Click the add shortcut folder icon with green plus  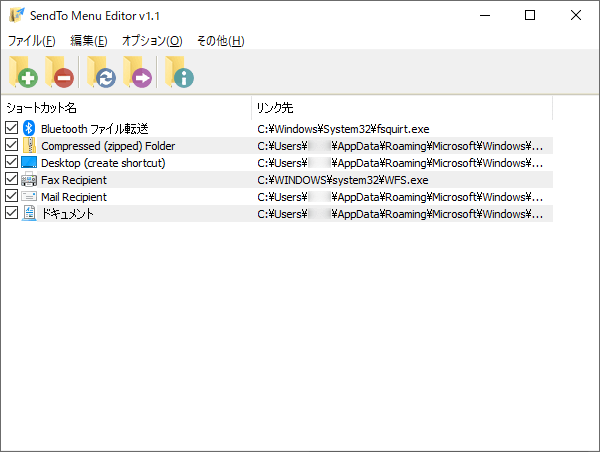pos(23,72)
